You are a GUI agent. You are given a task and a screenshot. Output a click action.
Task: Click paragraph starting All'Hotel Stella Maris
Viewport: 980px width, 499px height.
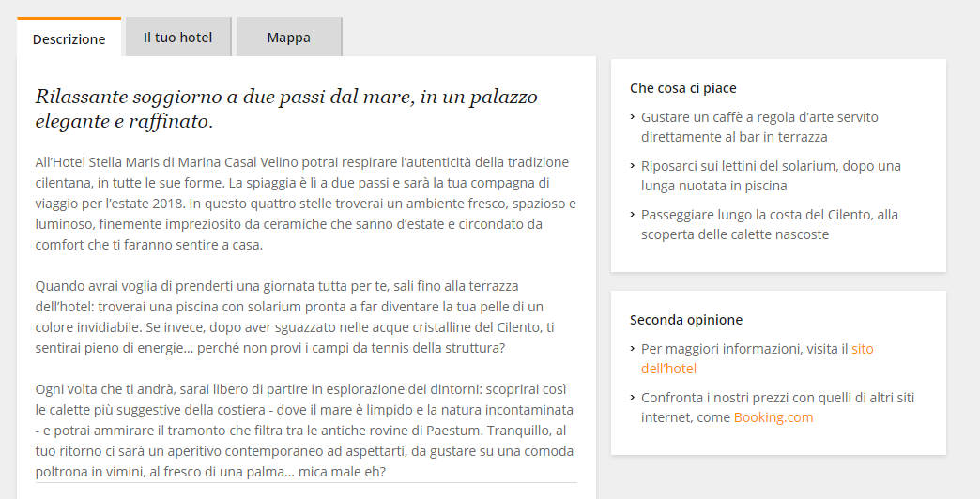pyautogui.click(x=305, y=204)
